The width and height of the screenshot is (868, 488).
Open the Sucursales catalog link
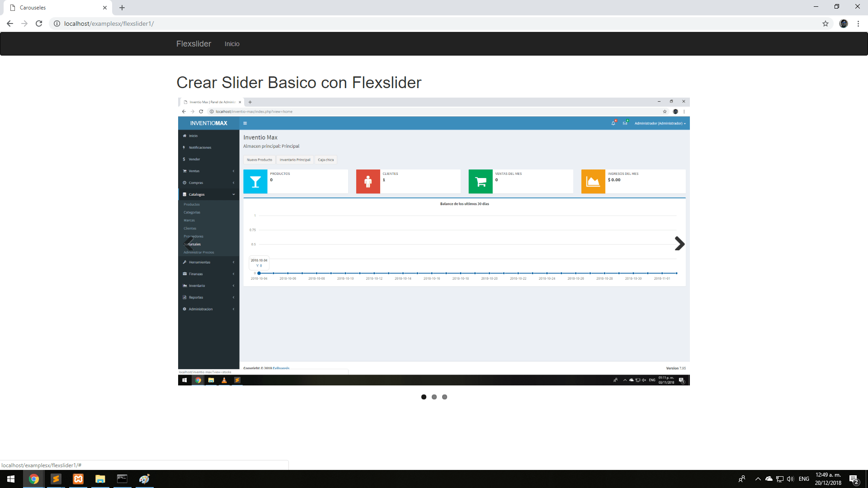[x=192, y=244]
